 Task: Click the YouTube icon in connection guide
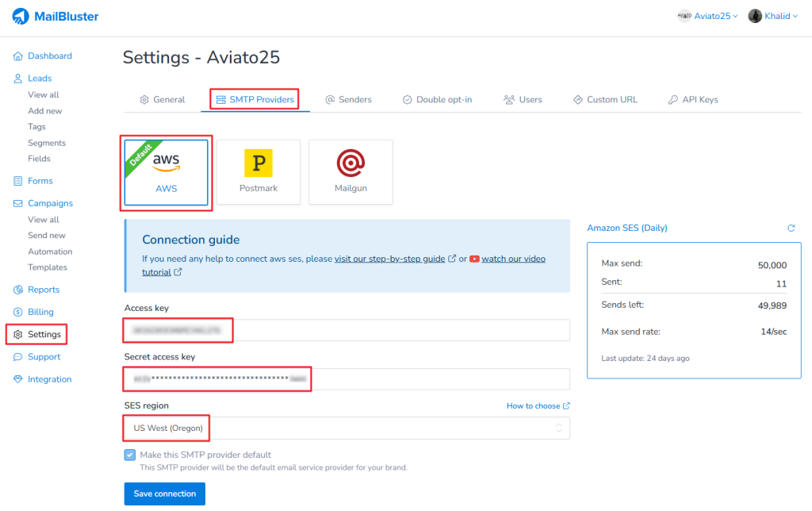coord(474,259)
